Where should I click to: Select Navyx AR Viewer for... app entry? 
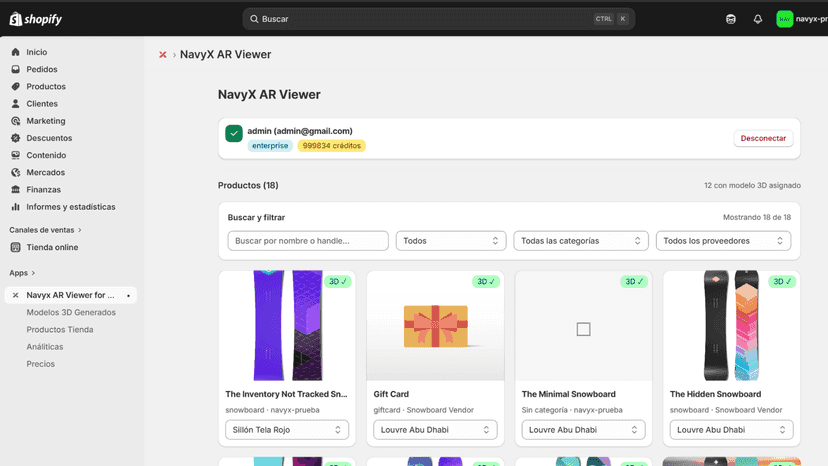(71, 295)
